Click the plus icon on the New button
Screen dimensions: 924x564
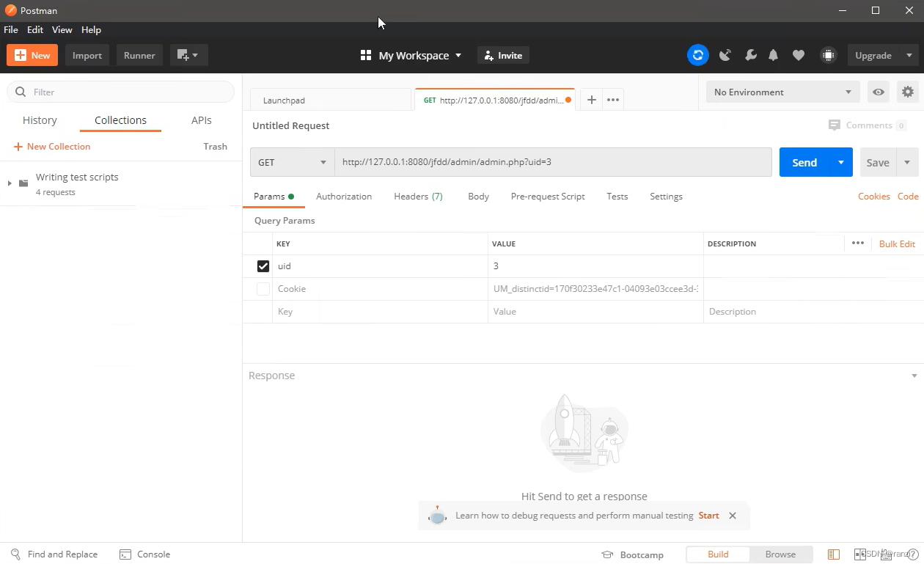[21, 55]
